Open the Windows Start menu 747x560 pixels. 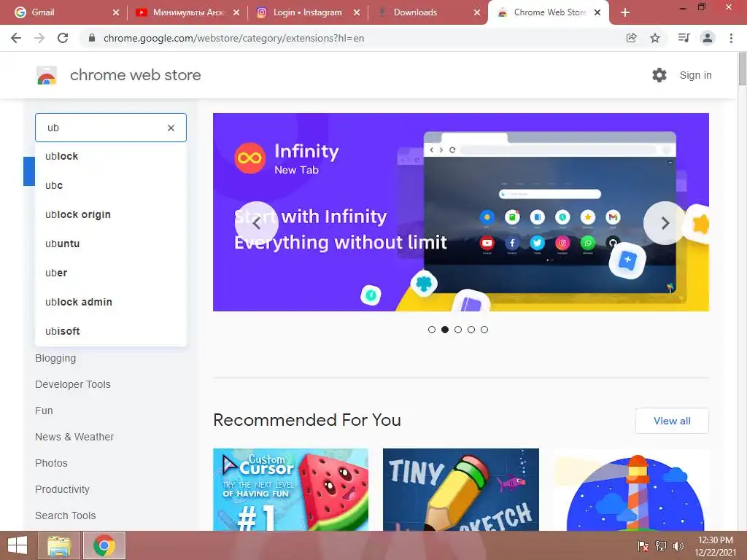tap(18, 545)
